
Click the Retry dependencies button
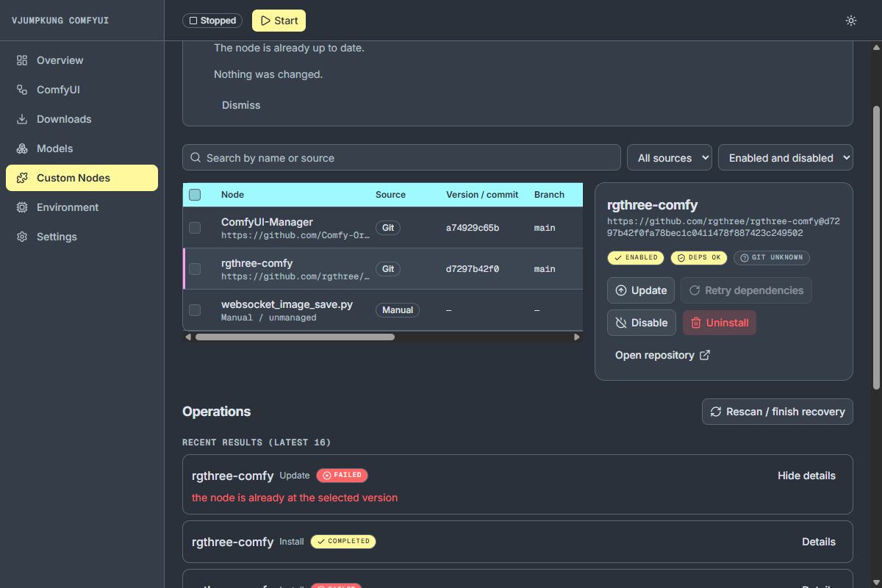(746, 290)
